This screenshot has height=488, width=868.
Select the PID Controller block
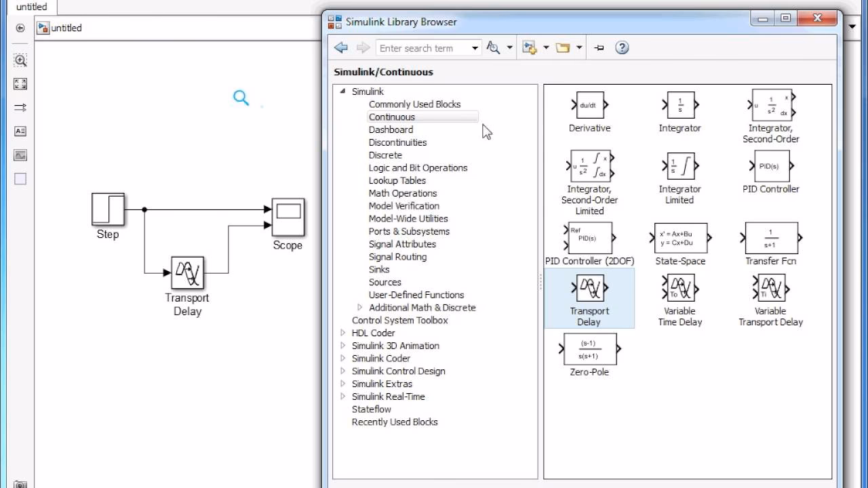(770, 166)
